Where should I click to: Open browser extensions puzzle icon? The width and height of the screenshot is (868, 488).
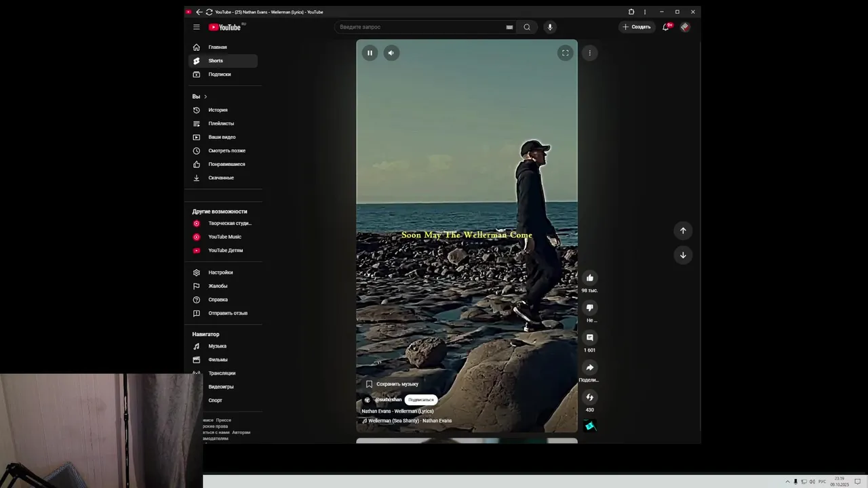[631, 12]
